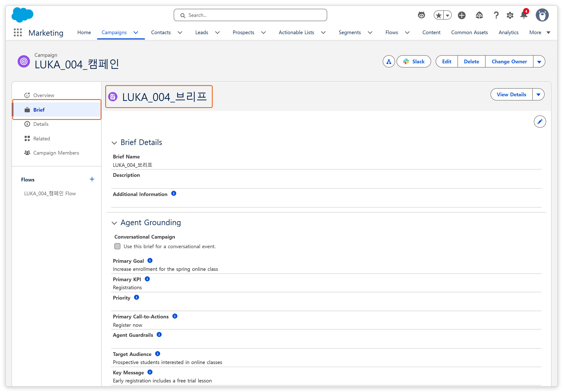Open the Global Actions plus icon
The width and height of the screenshot is (563, 392).
click(x=462, y=15)
